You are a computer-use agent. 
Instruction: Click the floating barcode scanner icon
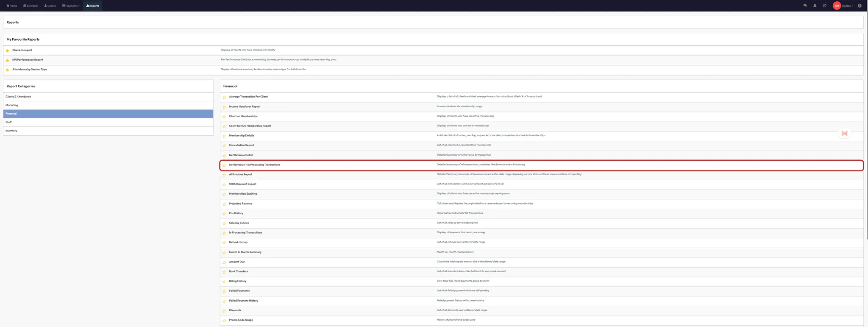coord(844,133)
